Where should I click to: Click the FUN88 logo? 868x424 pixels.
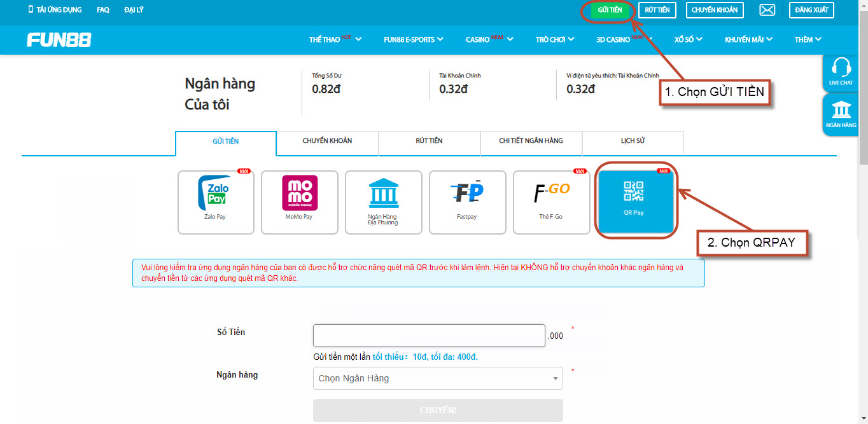pyautogui.click(x=59, y=40)
